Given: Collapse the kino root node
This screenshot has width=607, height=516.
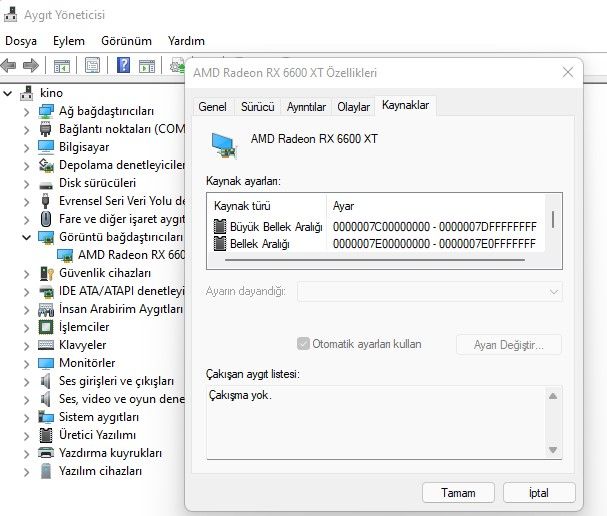Looking at the screenshot, I should [8, 93].
